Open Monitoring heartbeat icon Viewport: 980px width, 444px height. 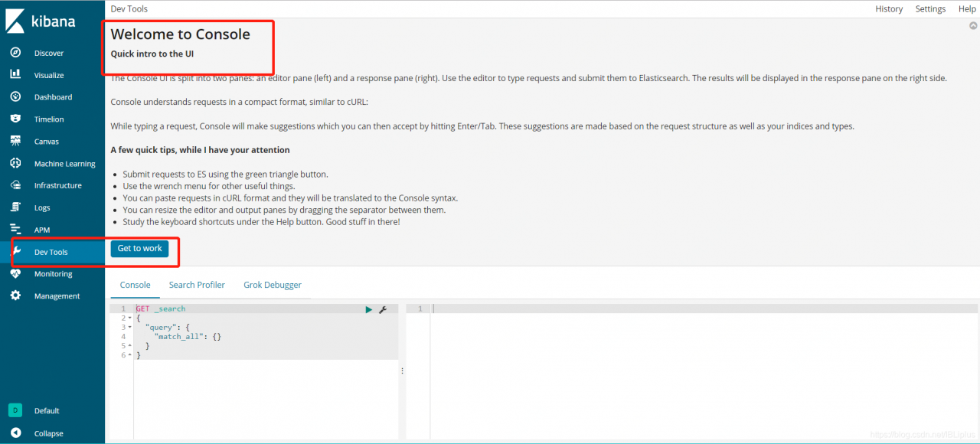point(15,273)
